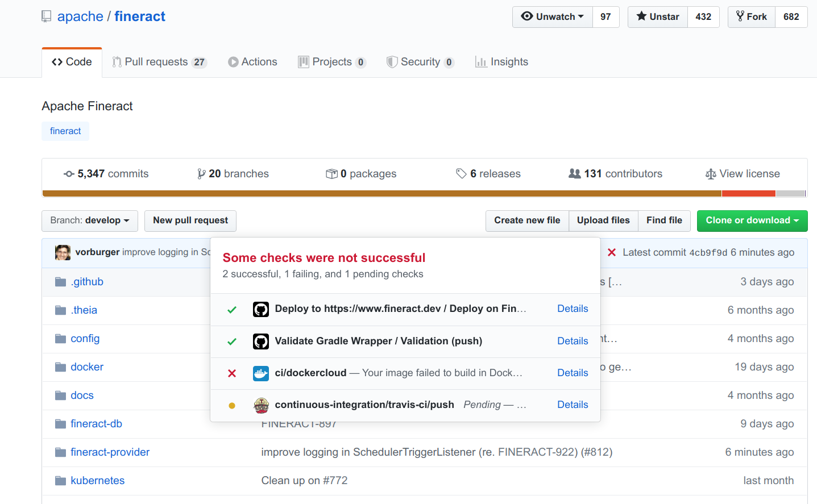The height and width of the screenshot is (504, 817).
Task: Click the Create new file button
Action: point(527,221)
